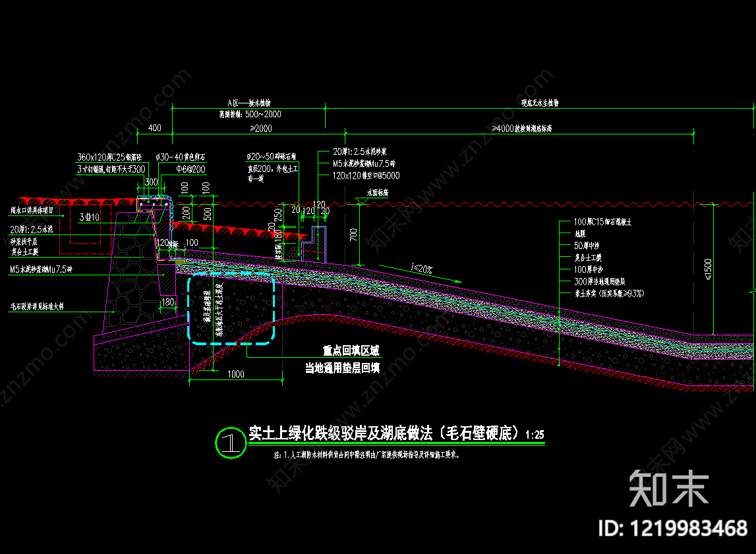Screen dimensions: 756x554
Task: Click the footnote line beginning "注: 1."
Action: click(366, 455)
